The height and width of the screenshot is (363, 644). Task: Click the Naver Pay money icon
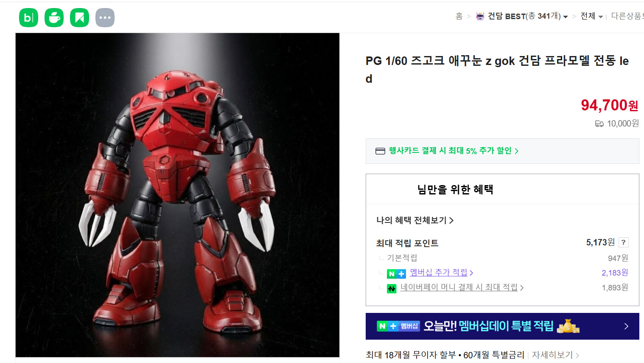392,289
